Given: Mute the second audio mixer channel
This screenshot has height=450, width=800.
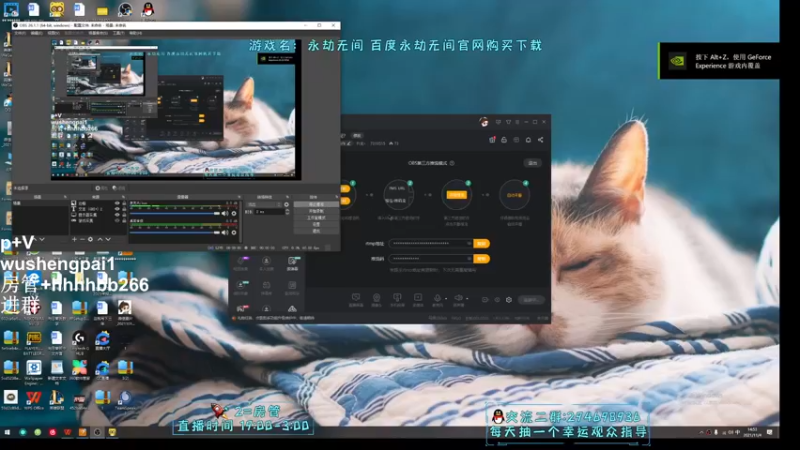Looking at the screenshot, I should pos(225,233).
